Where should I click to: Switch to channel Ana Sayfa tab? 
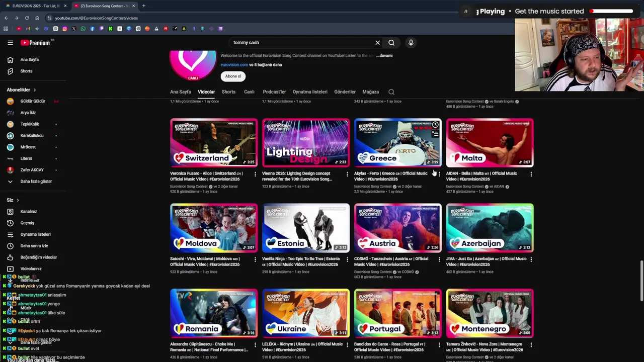tap(181, 92)
